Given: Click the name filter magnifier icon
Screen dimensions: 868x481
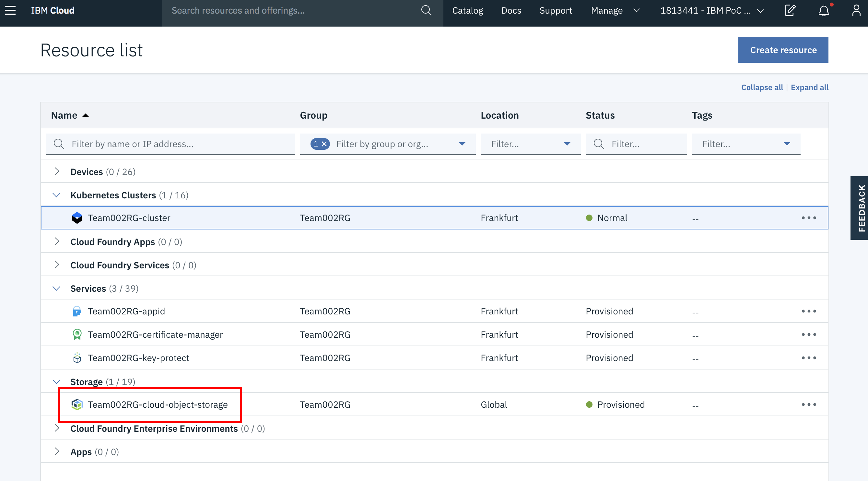Looking at the screenshot, I should tap(59, 144).
